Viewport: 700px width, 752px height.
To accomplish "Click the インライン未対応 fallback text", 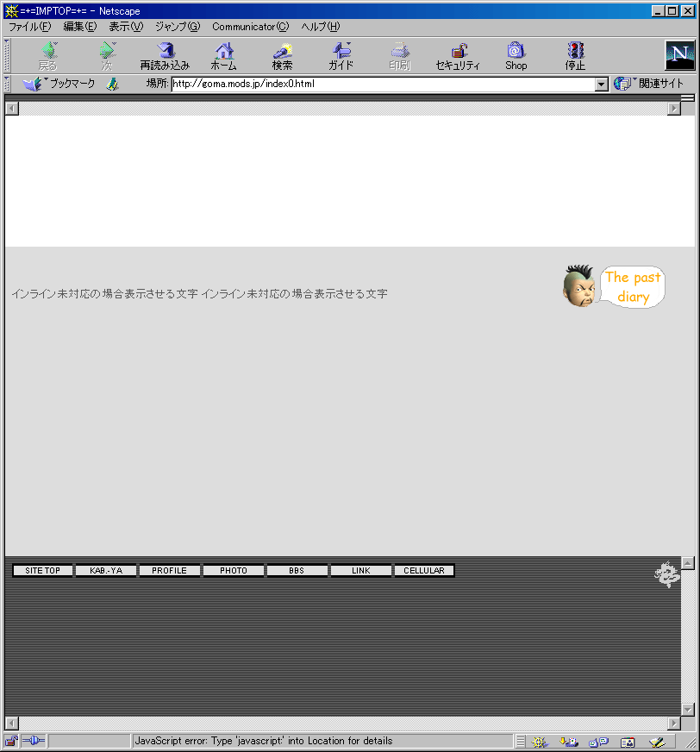I will [199, 293].
